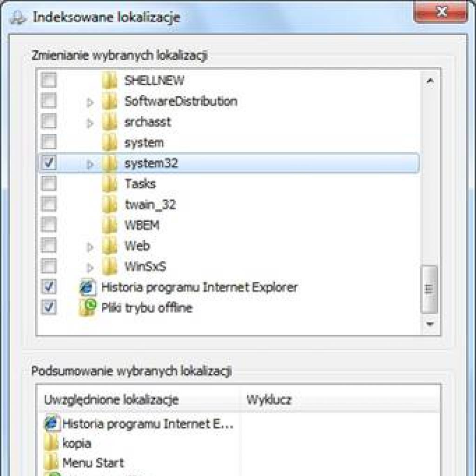The height and width of the screenshot is (476, 476).
Task: Click the WinSxS folder icon
Action: tap(110, 266)
